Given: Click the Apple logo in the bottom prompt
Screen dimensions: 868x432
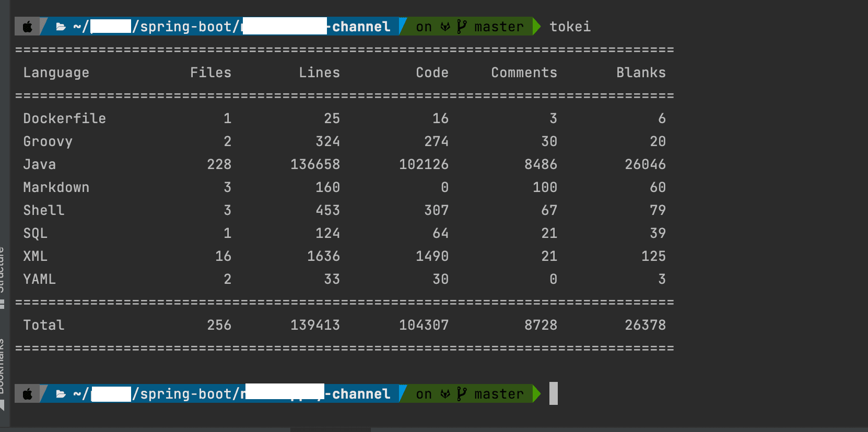Looking at the screenshot, I should (28, 394).
